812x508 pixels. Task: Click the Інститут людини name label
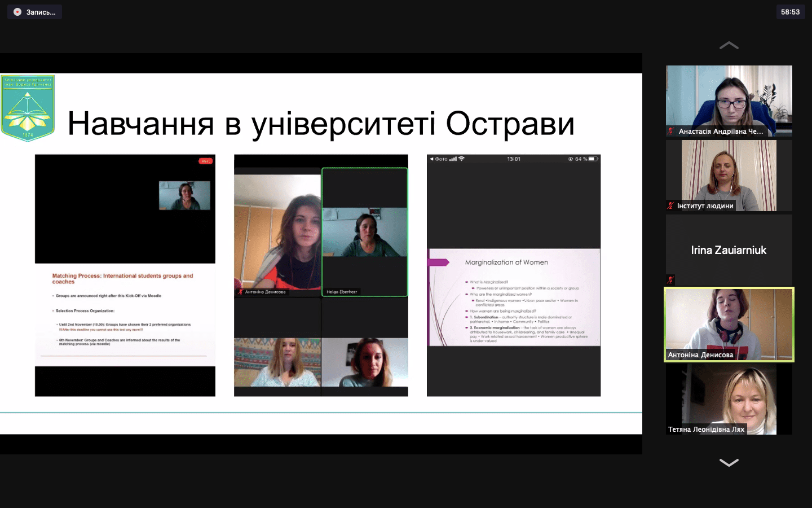click(705, 205)
